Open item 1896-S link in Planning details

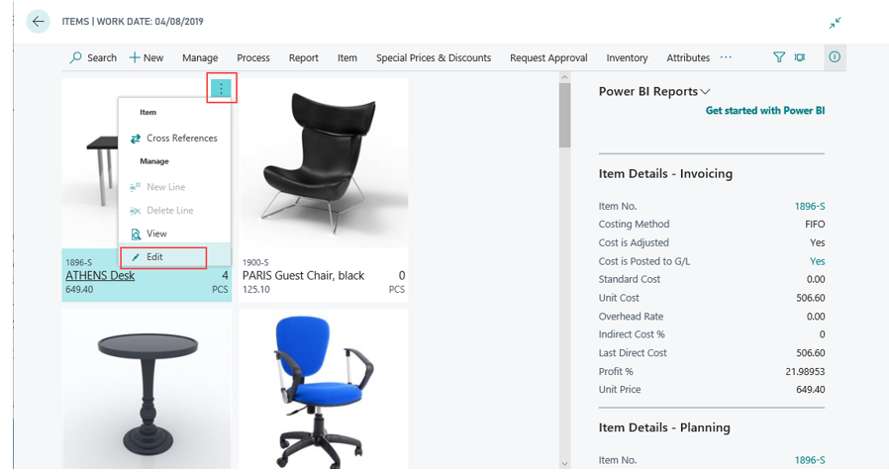(810, 460)
